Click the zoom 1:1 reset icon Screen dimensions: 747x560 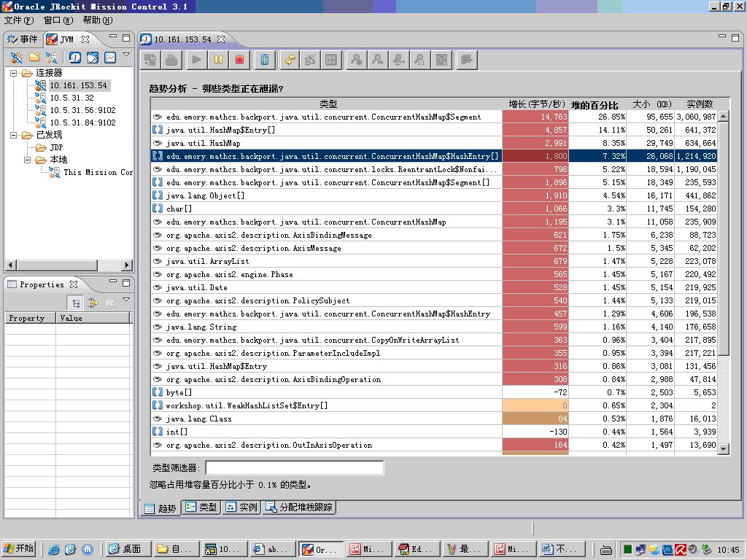tap(420, 60)
